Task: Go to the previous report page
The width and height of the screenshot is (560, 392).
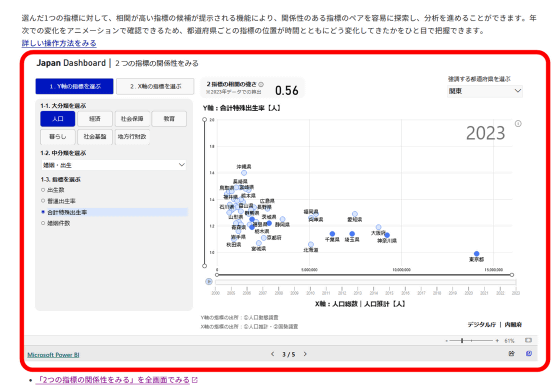Action: (272, 354)
